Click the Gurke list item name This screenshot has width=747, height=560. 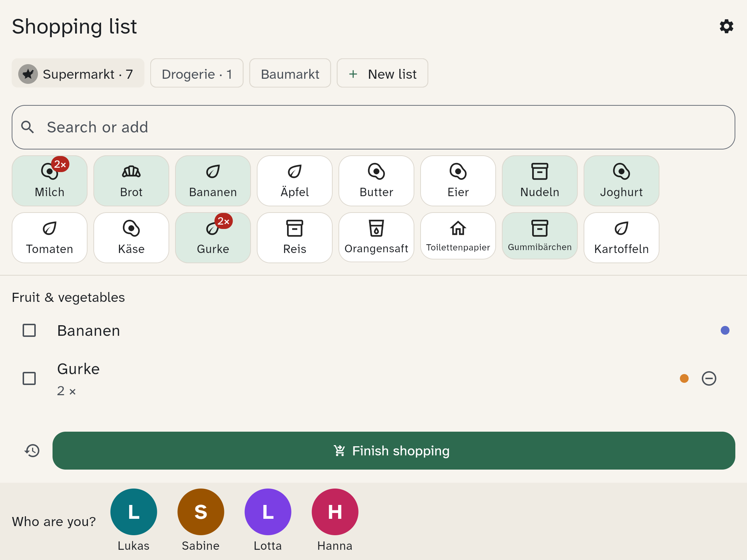78,369
